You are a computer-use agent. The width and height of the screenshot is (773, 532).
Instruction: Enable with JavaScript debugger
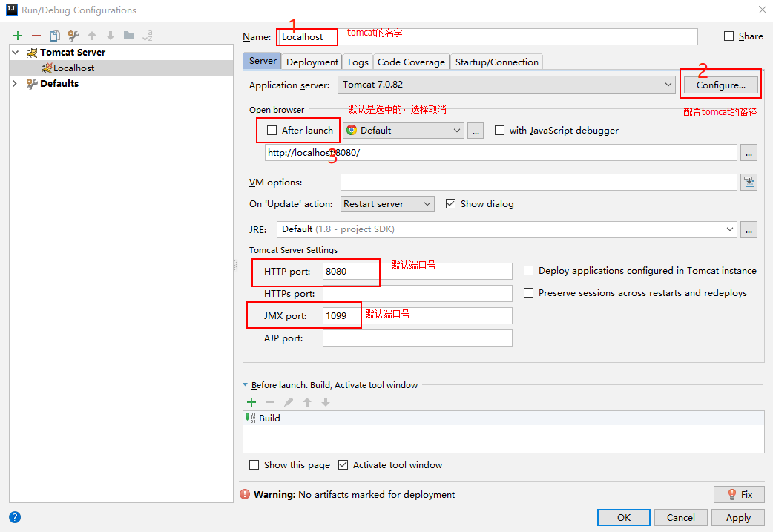[499, 130]
